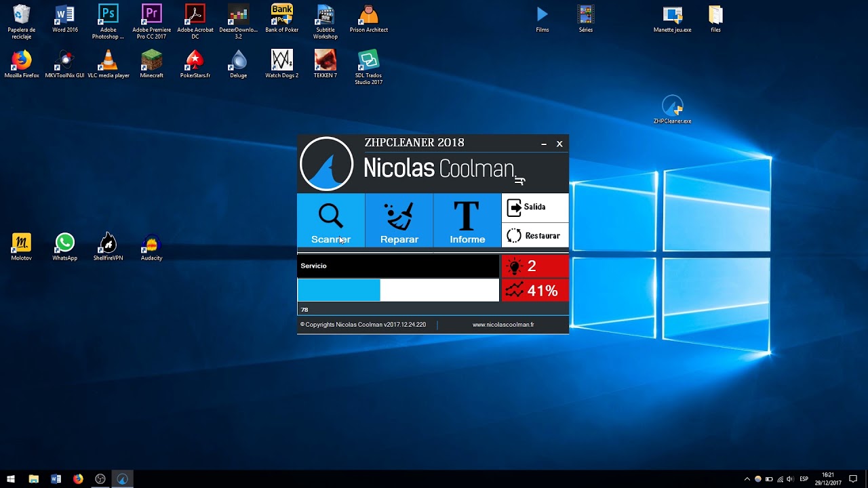Show hidden system tray icons

click(747, 479)
